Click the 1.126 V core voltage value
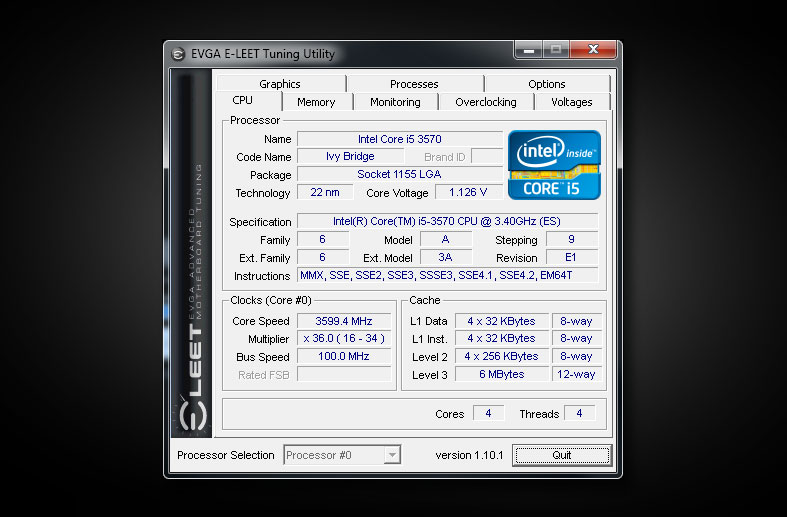Image resolution: width=787 pixels, height=517 pixels. pos(468,192)
